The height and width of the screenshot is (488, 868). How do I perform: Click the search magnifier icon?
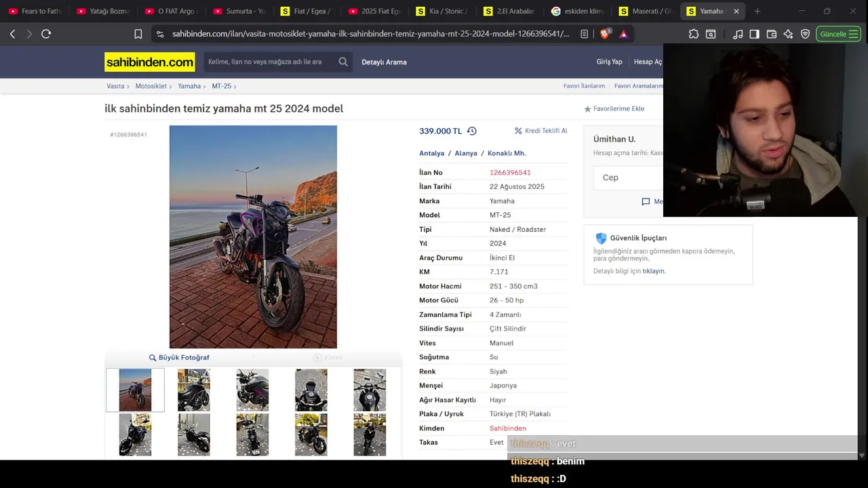click(343, 62)
